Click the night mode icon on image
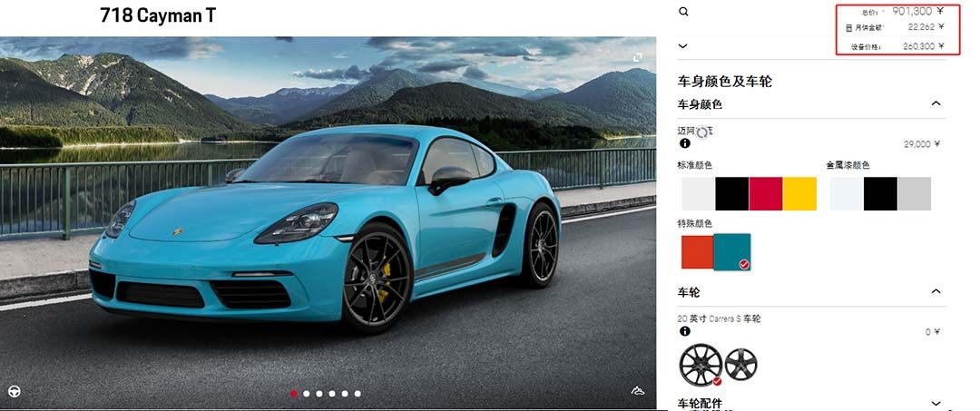980x411 pixels. point(638,391)
